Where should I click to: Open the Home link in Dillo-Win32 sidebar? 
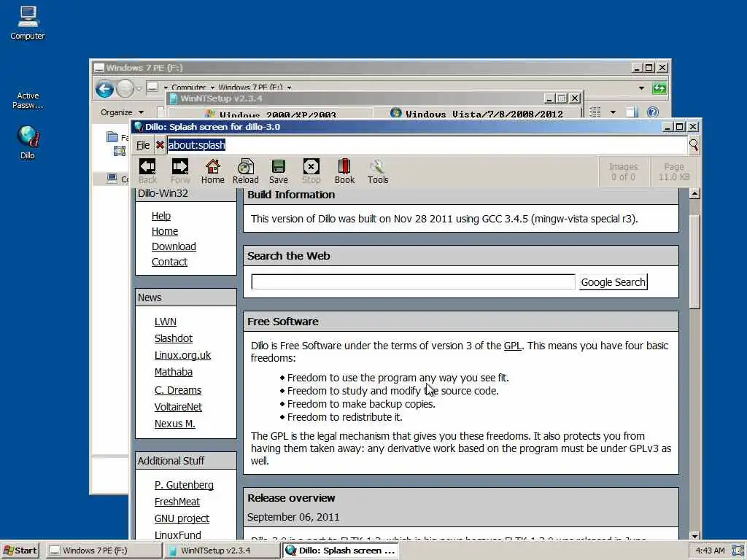click(165, 231)
